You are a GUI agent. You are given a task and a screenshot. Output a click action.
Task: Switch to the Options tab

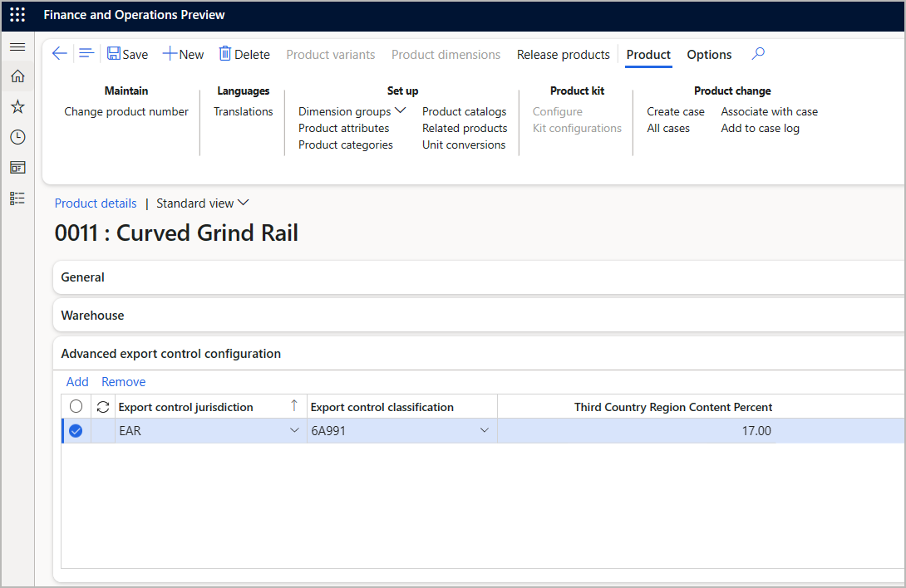(709, 54)
